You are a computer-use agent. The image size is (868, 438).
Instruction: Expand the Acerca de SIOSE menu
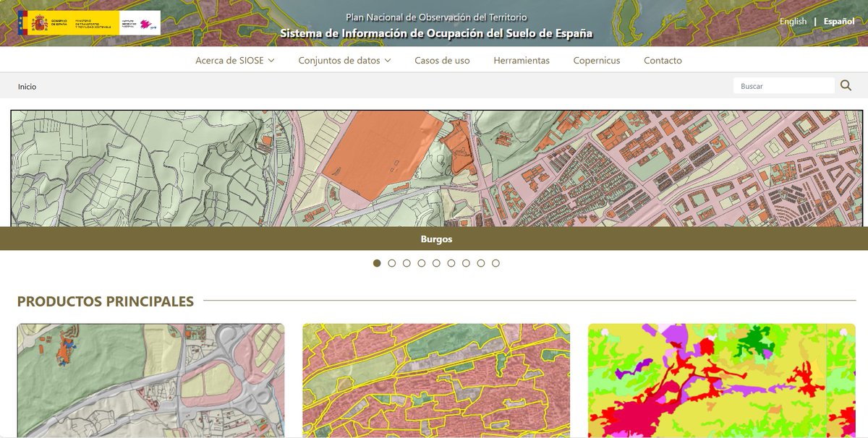235,61
